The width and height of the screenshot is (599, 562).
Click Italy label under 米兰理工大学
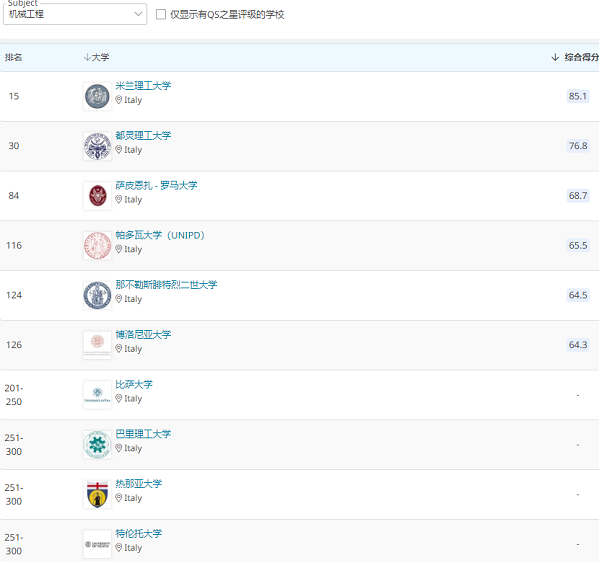tap(133, 100)
